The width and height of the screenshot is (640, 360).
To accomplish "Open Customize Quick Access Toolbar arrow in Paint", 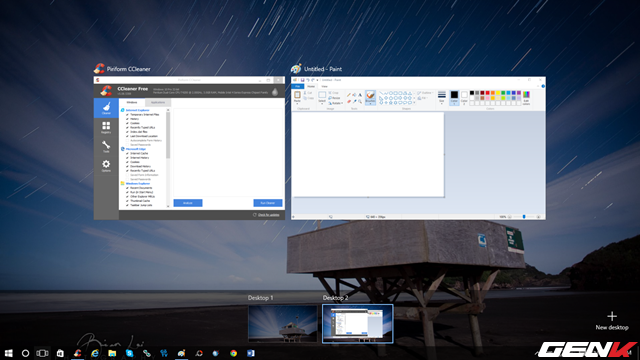I will point(317,80).
